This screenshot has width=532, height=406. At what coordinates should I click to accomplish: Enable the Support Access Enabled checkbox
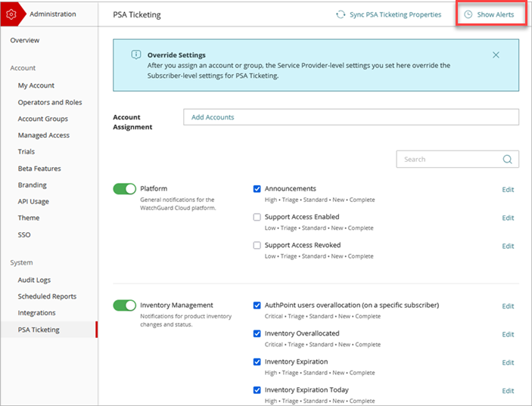click(257, 217)
